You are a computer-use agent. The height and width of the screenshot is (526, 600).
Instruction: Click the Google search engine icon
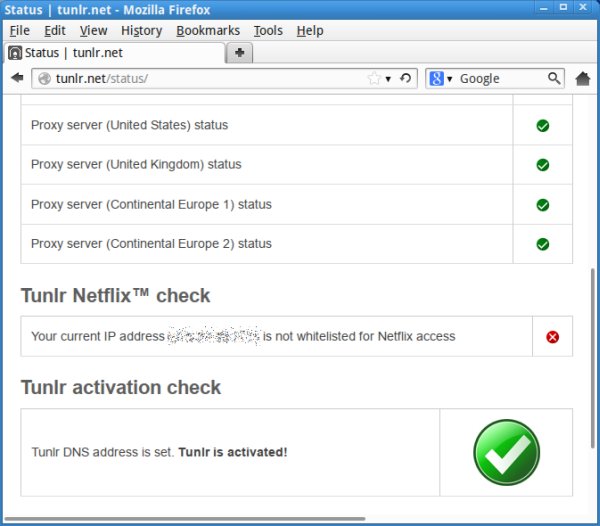click(x=436, y=78)
